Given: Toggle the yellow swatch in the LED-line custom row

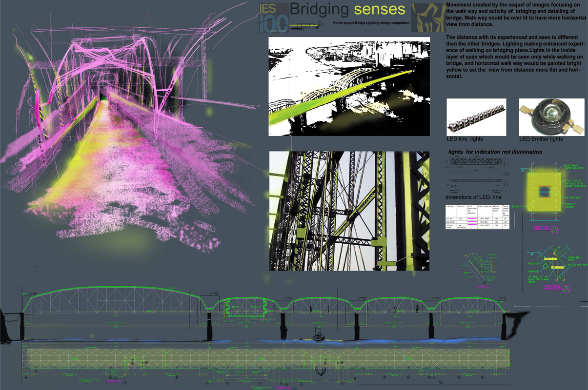Looking at the screenshot, I should [479, 225].
